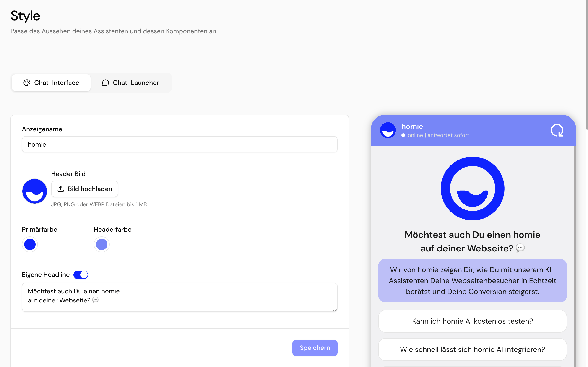This screenshot has width=588, height=367.
Task: Open the Headerfarbe color swatch
Action: pos(102,244)
